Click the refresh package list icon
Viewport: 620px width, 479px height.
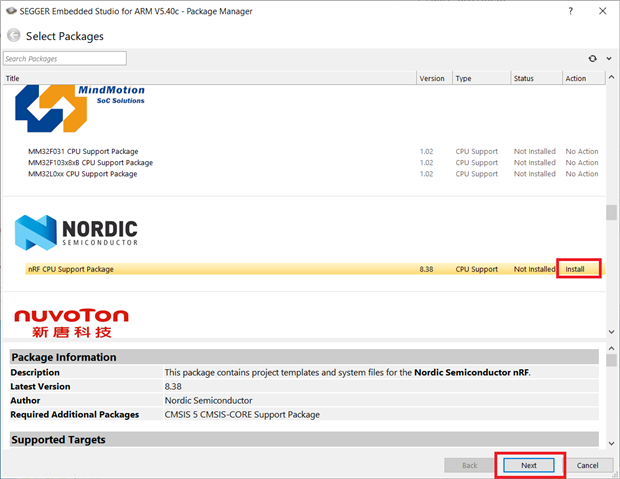click(x=592, y=59)
